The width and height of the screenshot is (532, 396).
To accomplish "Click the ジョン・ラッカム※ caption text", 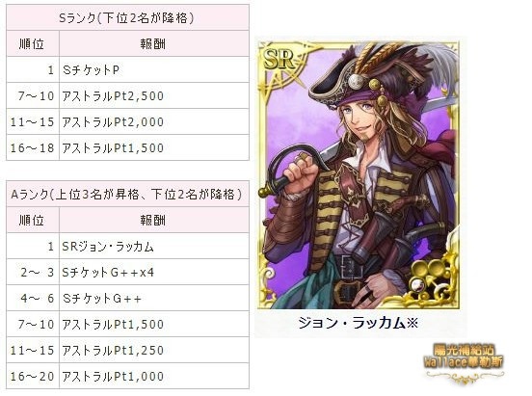I will [x=359, y=323].
